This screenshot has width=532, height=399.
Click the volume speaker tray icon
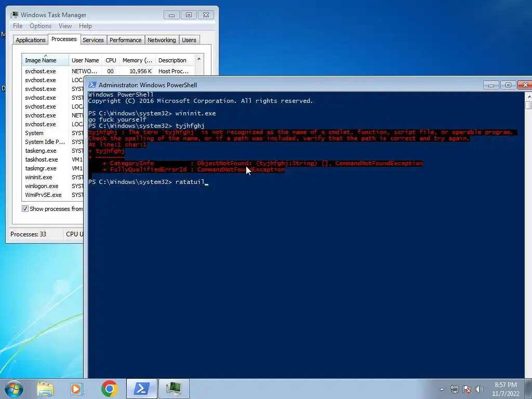pos(479,389)
